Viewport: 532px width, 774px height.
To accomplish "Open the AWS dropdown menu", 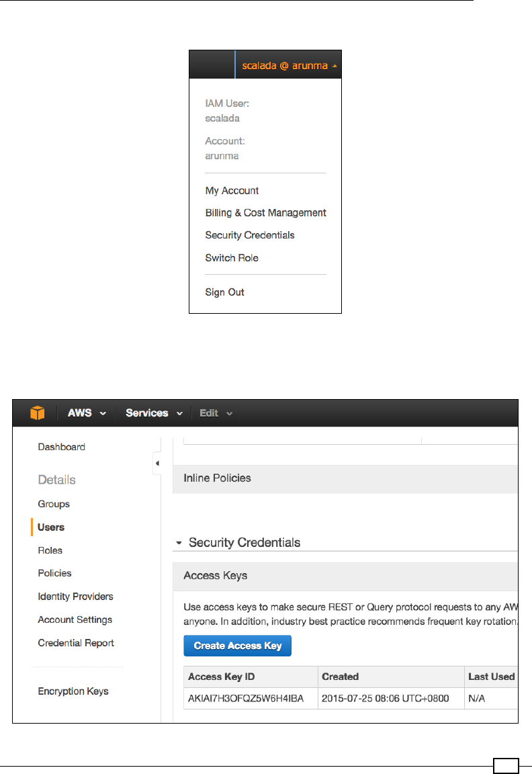I will click(87, 413).
